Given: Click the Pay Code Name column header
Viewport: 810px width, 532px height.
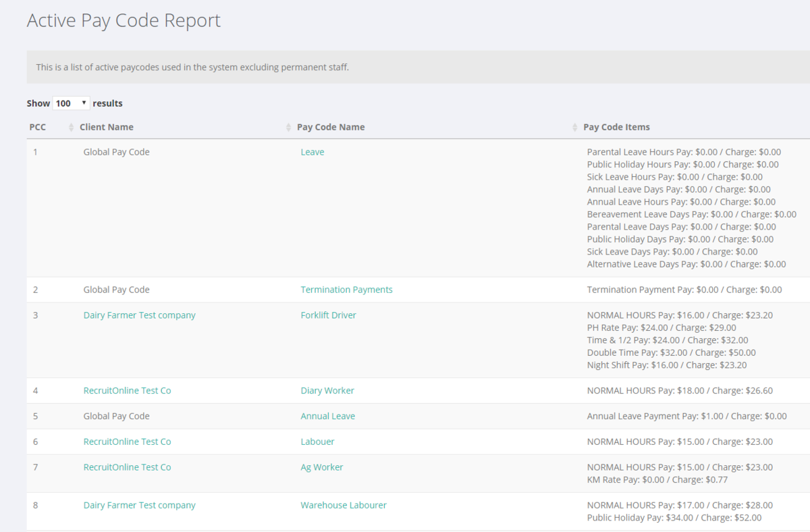Looking at the screenshot, I should click(331, 127).
